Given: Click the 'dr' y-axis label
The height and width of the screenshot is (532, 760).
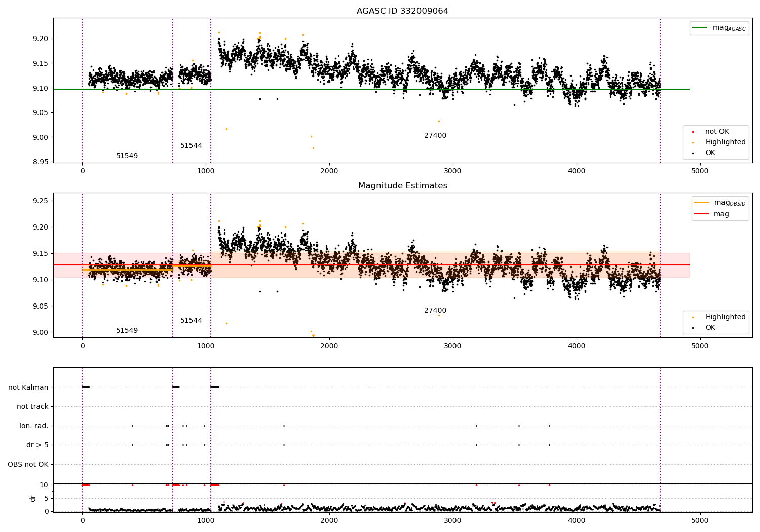Looking at the screenshot, I should pyautogui.click(x=33, y=498).
